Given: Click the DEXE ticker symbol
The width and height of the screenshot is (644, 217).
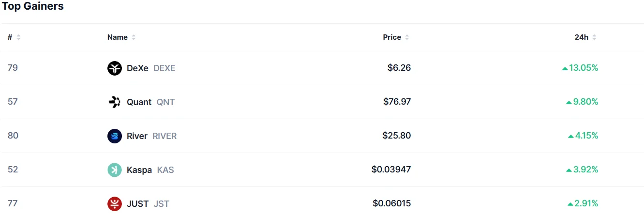Looking at the screenshot, I should tap(164, 68).
